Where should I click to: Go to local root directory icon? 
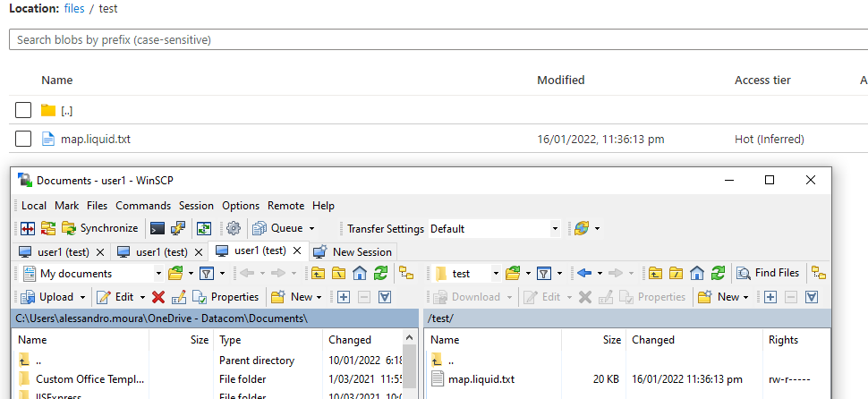coord(339,274)
